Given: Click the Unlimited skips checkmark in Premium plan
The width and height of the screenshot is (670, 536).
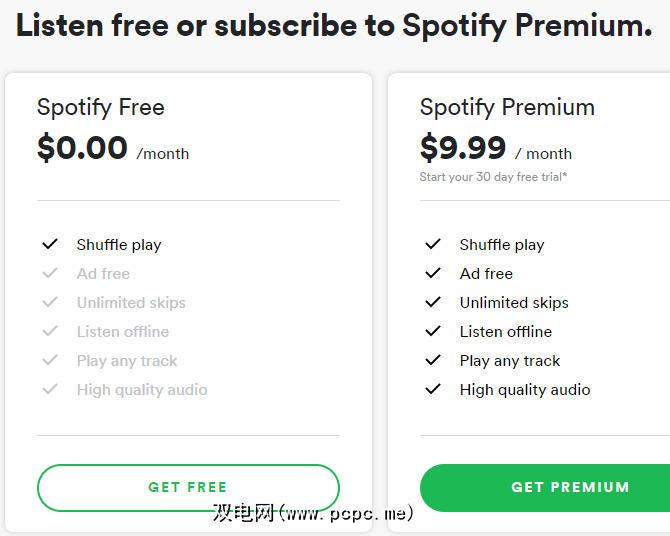Looking at the screenshot, I should coord(433,302).
